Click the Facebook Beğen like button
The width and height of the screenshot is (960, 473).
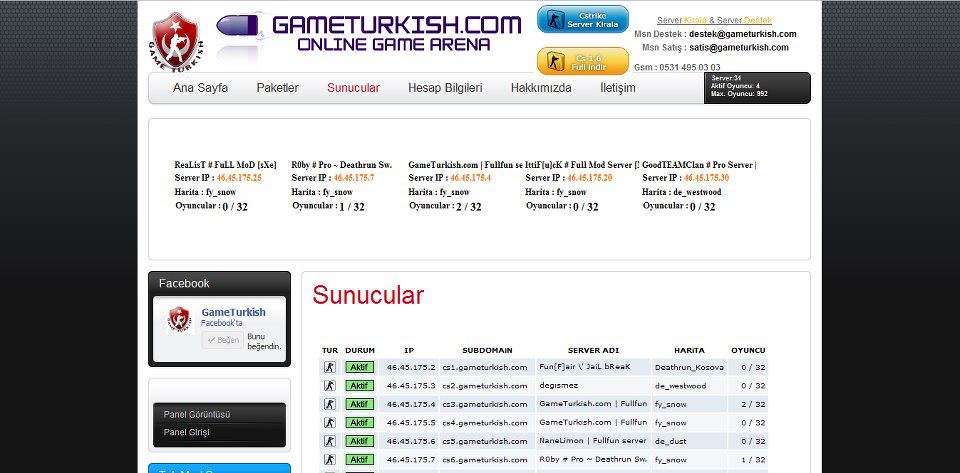222,340
